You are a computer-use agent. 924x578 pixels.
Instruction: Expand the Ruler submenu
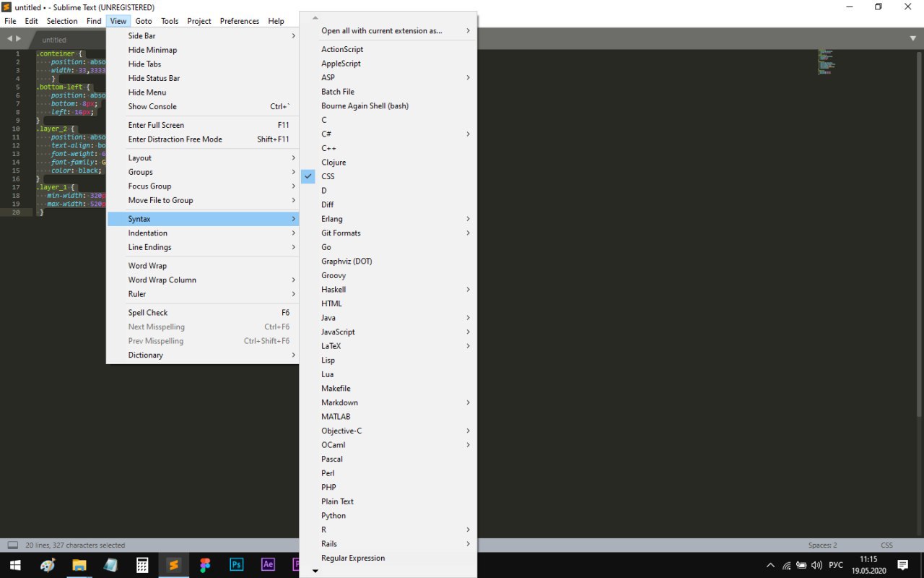tap(203, 294)
